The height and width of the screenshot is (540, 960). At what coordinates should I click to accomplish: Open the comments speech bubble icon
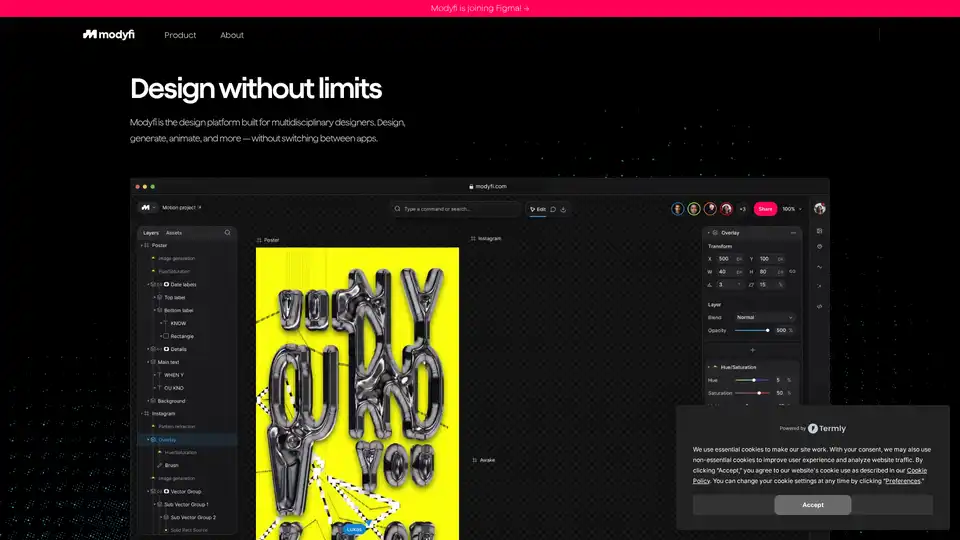click(553, 209)
